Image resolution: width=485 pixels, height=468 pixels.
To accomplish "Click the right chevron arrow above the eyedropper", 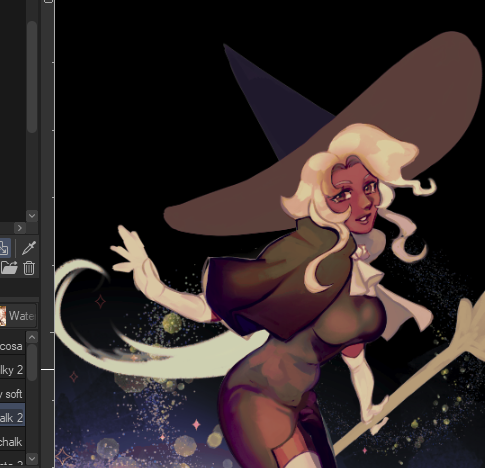I will tap(20, 228).
